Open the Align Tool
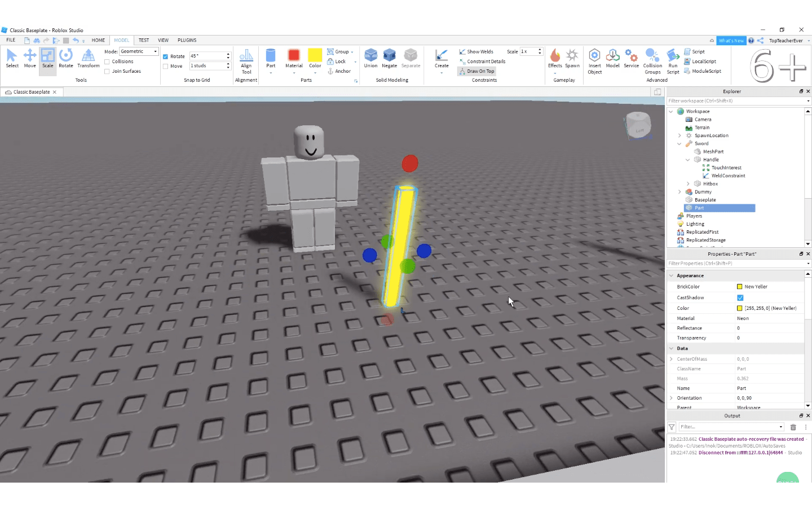The height and width of the screenshot is (508, 812). pos(246,61)
